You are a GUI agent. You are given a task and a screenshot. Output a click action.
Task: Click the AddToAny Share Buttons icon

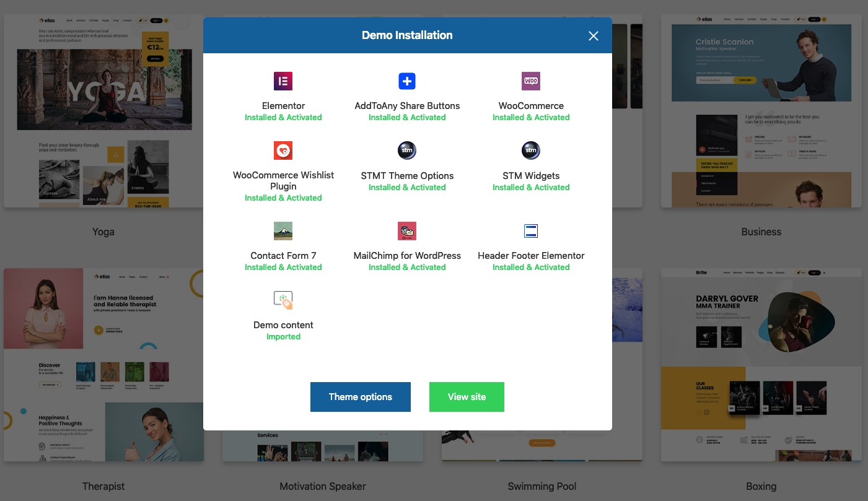pos(407,81)
